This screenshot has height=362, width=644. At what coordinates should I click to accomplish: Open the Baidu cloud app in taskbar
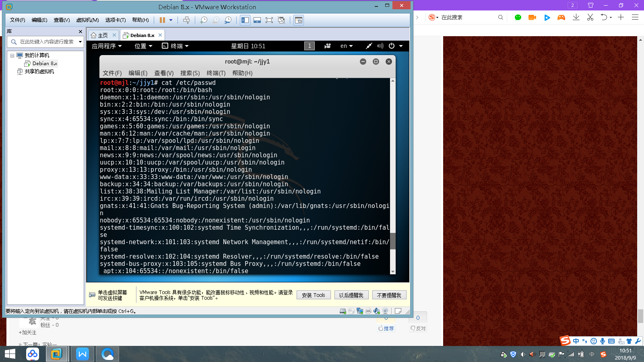[x=33, y=354]
